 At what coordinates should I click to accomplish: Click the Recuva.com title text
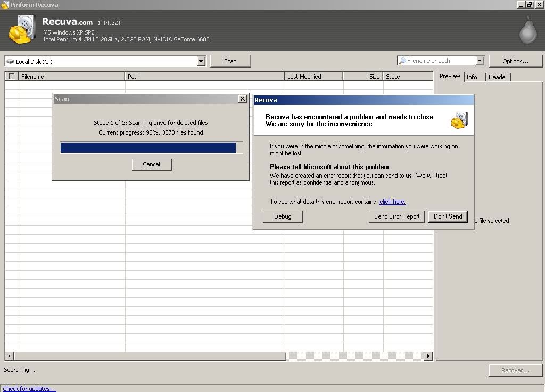pyautogui.click(x=68, y=22)
